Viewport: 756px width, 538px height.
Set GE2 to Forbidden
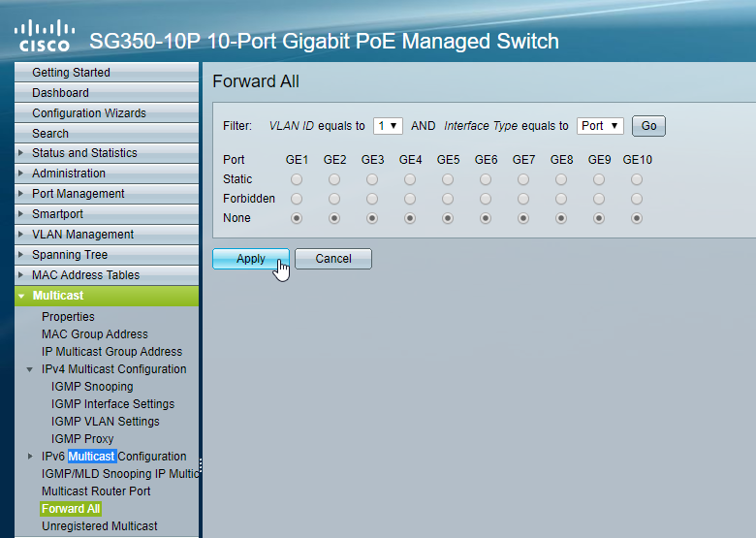pyautogui.click(x=334, y=199)
